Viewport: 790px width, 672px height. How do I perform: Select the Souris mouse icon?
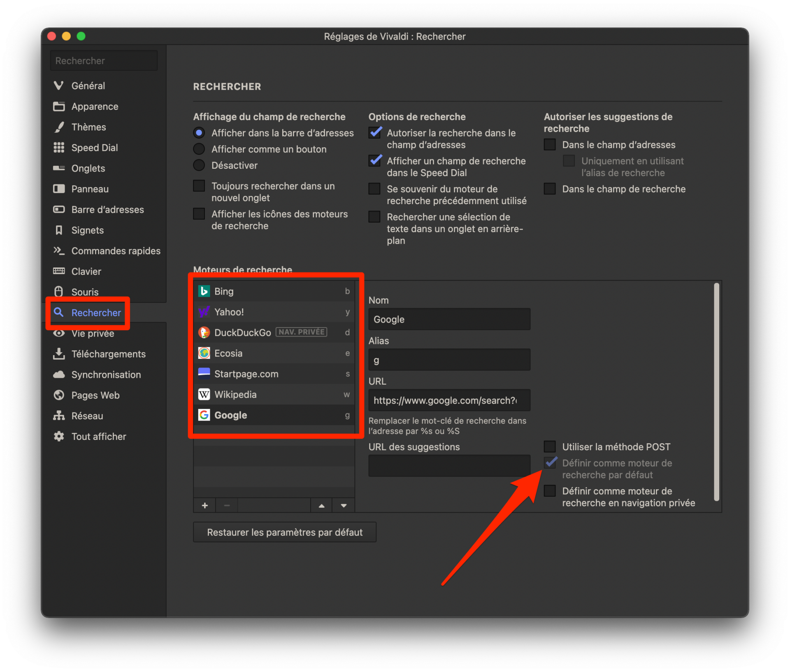(x=59, y=291)
